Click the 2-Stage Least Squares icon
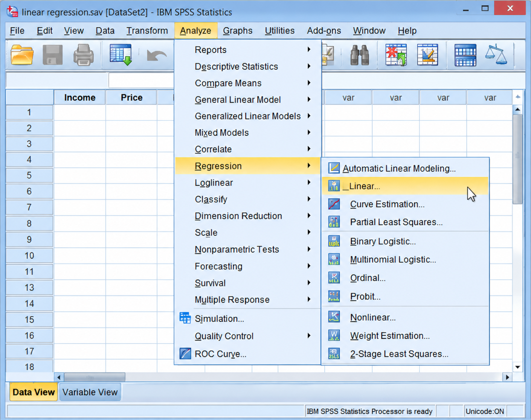The image size is (531, 420). (x=334, y=354)
